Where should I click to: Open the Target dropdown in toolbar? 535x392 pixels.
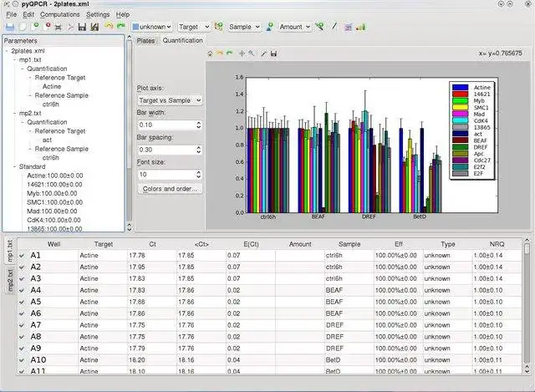pyautogui.click(x=194, y=27)
